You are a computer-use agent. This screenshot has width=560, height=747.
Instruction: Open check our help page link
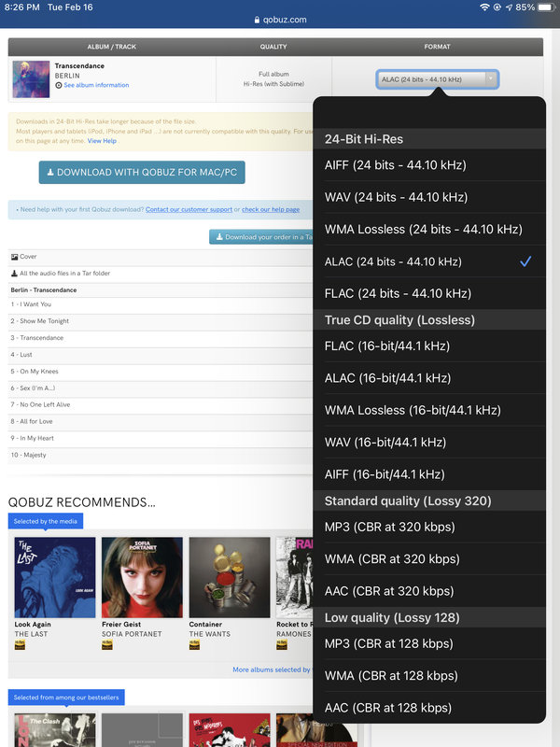coord(271,209)
